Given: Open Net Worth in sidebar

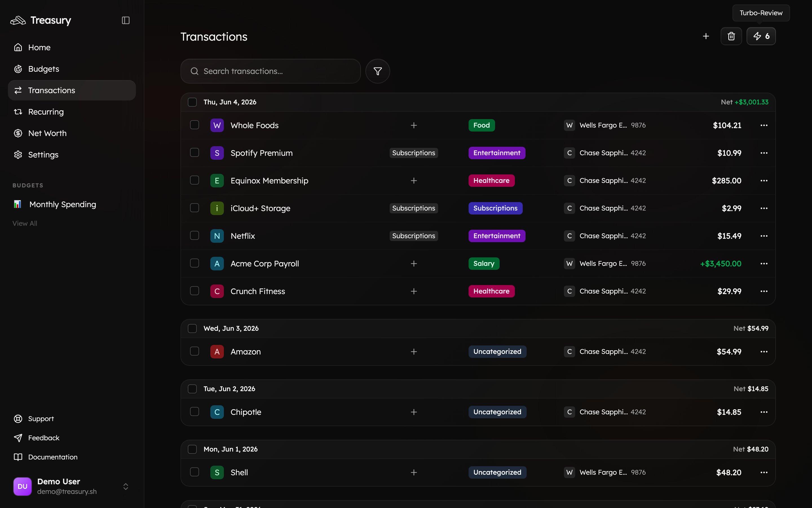Looking at the screenshot, I should [72, 133].
